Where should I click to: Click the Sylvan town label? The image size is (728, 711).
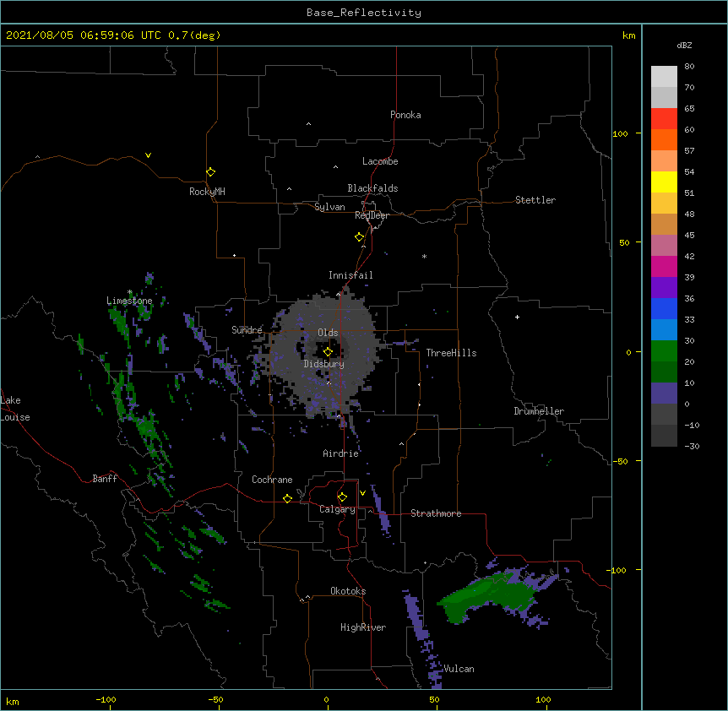329,207
